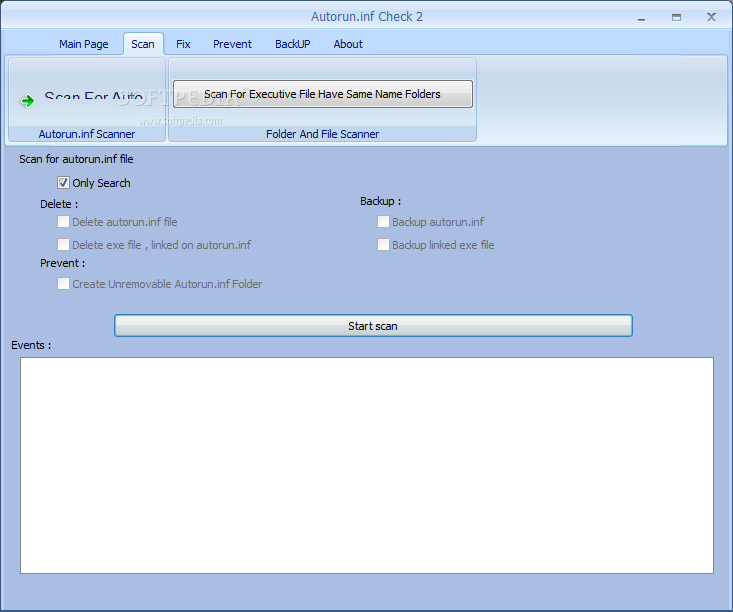Uncheck the Only Search checkbox

pos(64,183)
